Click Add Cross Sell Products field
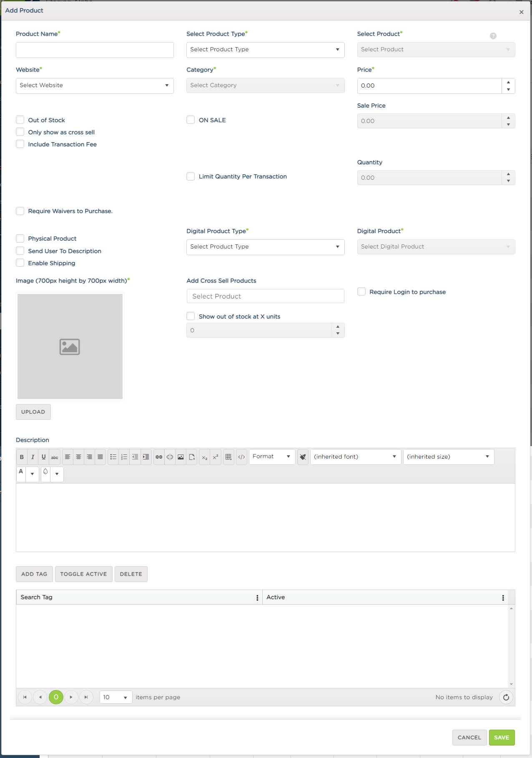The image size is (532, 758). point(265,296)
